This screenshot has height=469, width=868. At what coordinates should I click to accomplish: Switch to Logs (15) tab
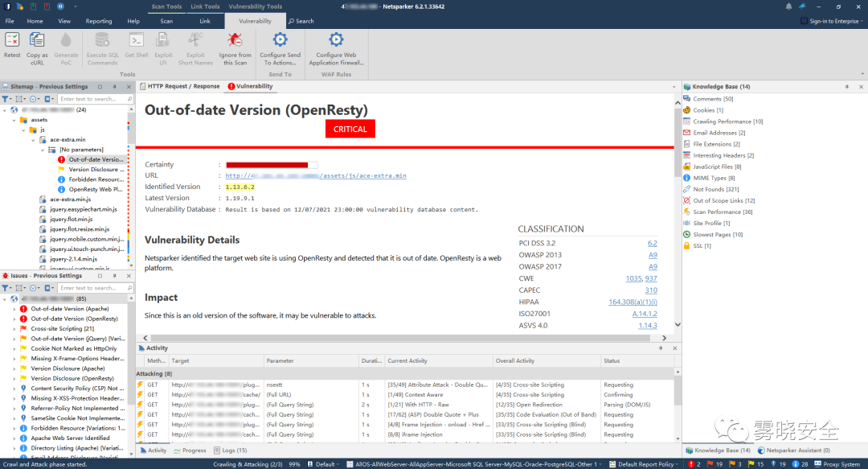(231, 450)
